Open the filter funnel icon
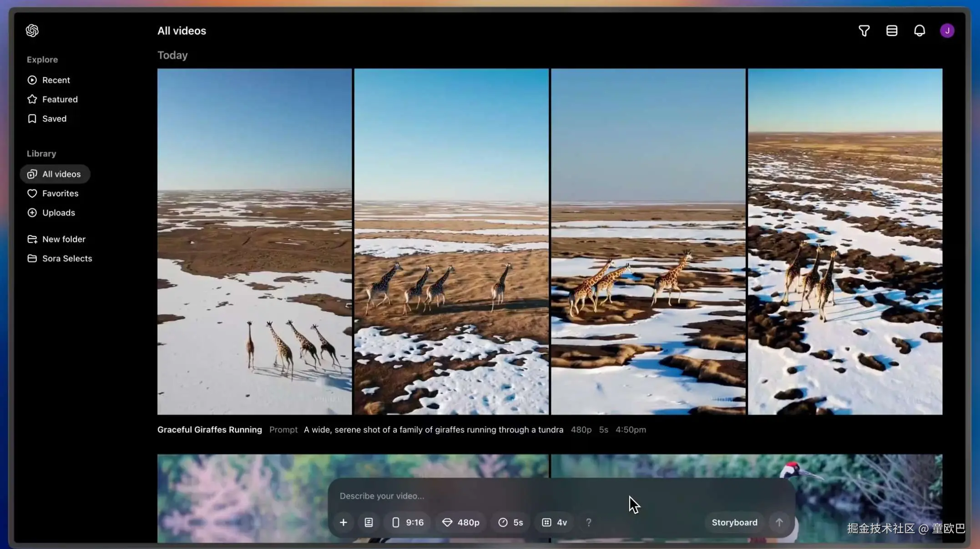 [864, 30]
